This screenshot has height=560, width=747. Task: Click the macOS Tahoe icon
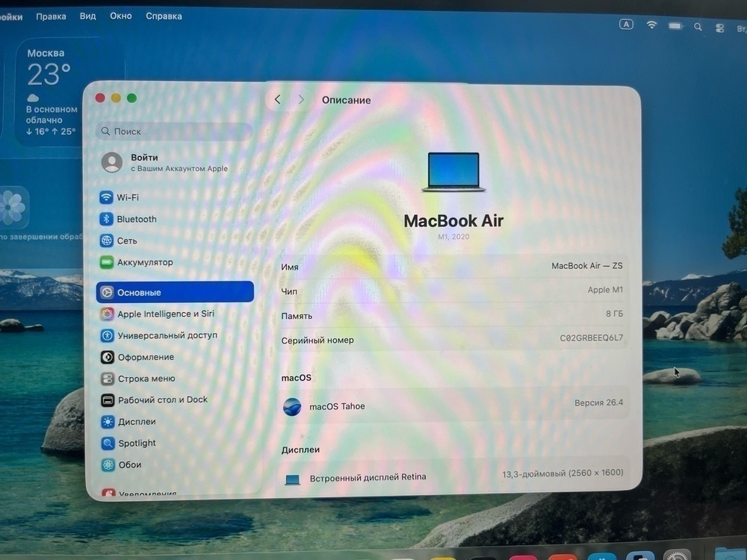click(292, 407)
